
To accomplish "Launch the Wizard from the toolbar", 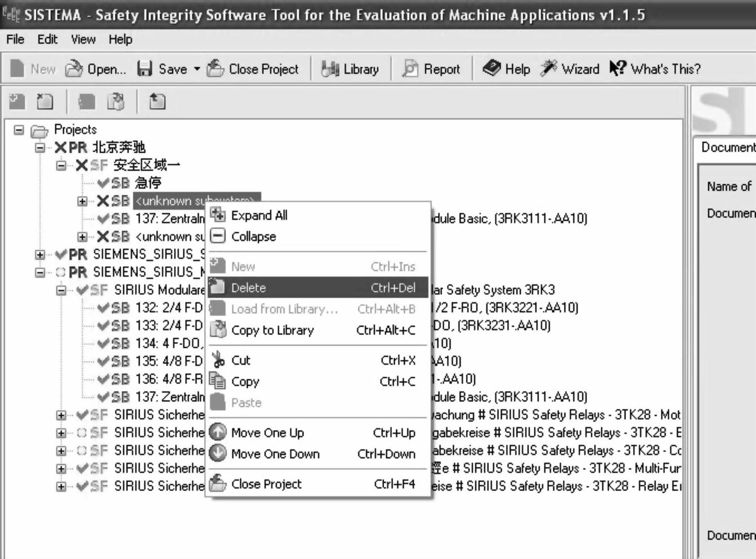I will click(569, 69).
